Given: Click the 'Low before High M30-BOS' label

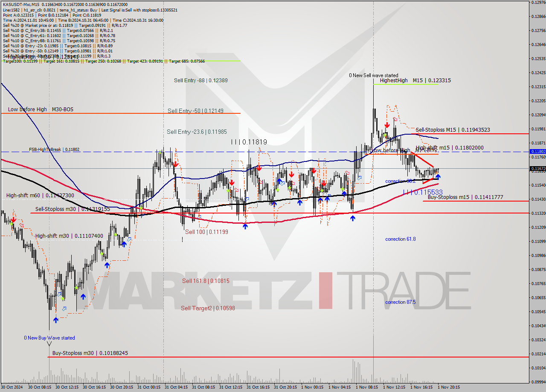Looking at the screenshot, I should coord(41,110).
